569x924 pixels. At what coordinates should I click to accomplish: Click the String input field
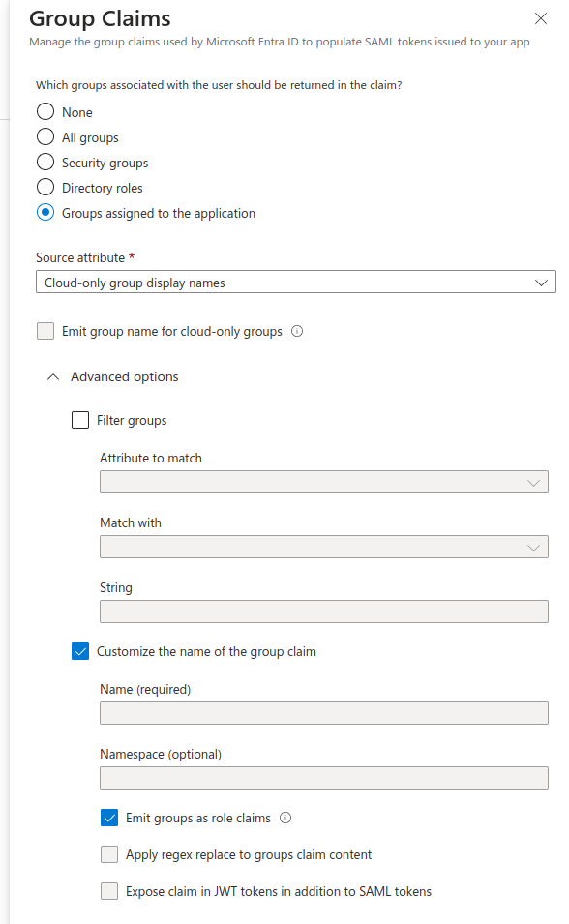(x=323, y=611)
